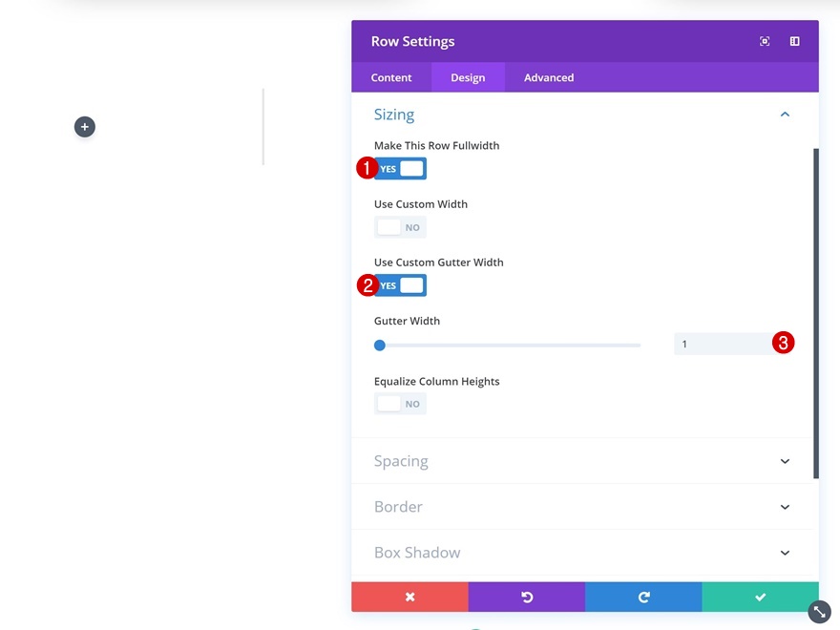This screenshot has height=630, width=840.
Task: Expand the settings modal with the panel icon
Action: (793, 41)
